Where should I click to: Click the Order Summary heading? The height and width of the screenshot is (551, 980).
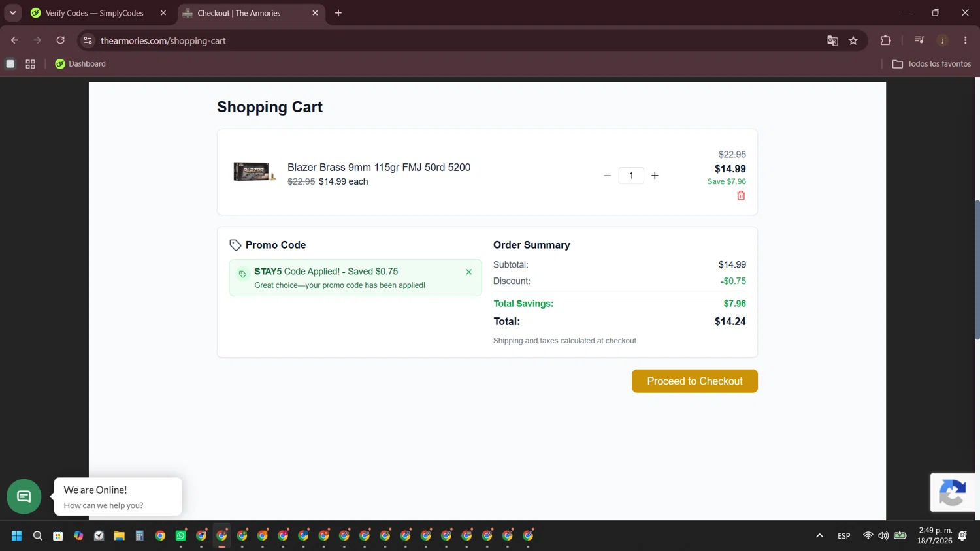coord(532,245)
